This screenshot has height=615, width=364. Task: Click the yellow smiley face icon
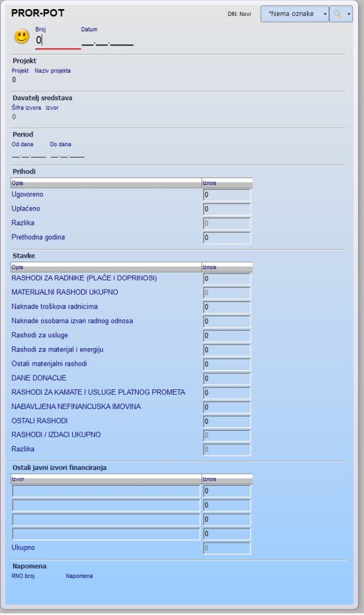[x=22, y=38]
